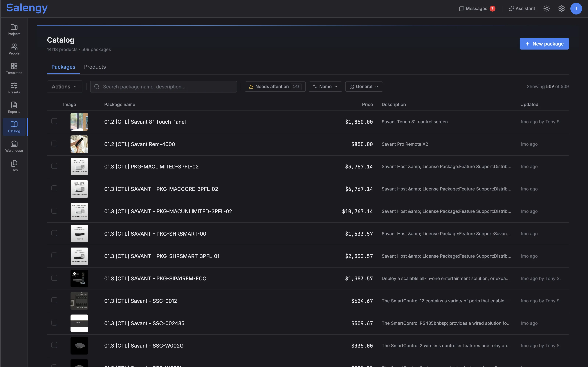Click the red 7 unread messages badge
This screenshot has width=588, height=367.
(x=492, y=9)
